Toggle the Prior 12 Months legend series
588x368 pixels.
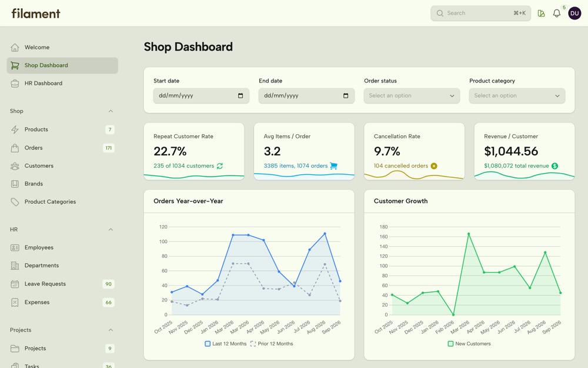pos(272,344)
